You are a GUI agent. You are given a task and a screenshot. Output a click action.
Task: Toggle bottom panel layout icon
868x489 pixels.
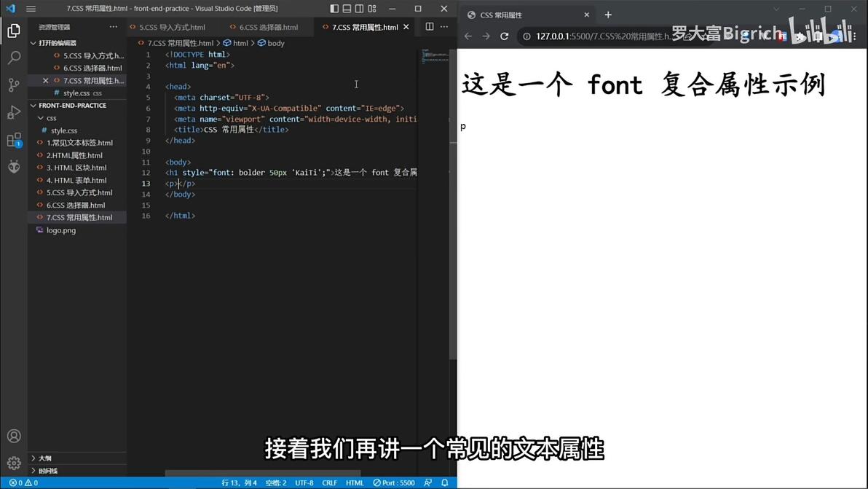click(347, 8)
